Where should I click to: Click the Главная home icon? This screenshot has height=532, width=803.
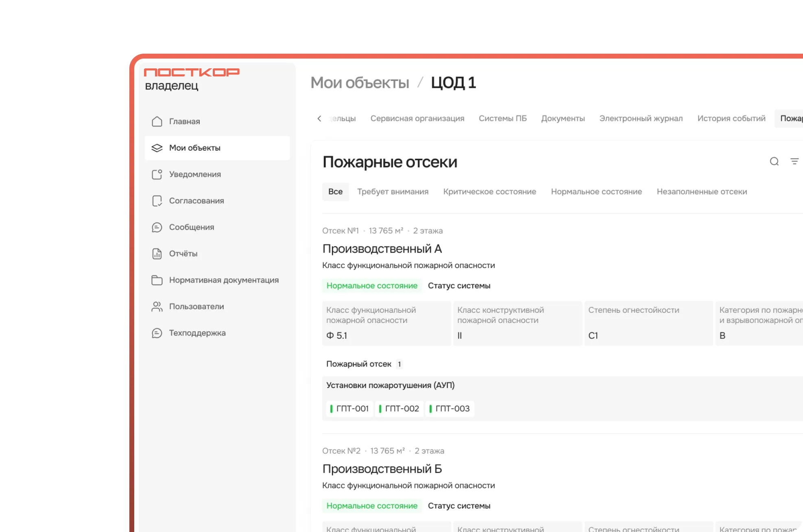(x=157, y=122)
